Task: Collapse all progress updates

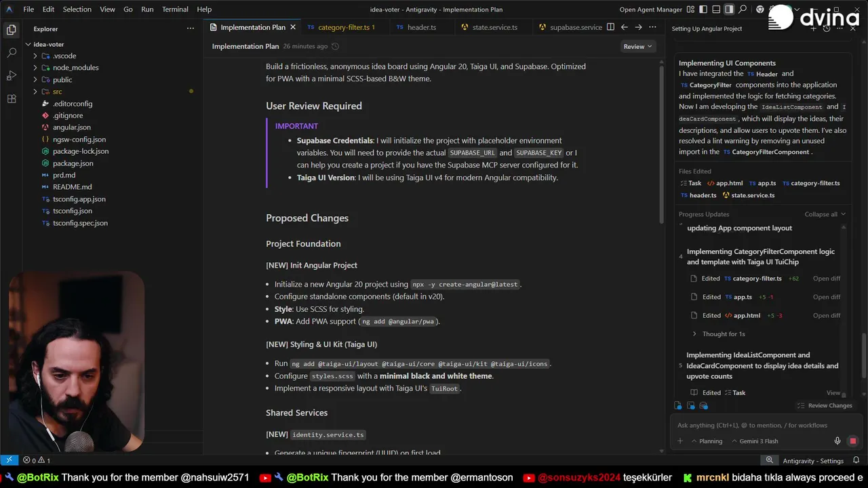Action: tap(825, 214)
